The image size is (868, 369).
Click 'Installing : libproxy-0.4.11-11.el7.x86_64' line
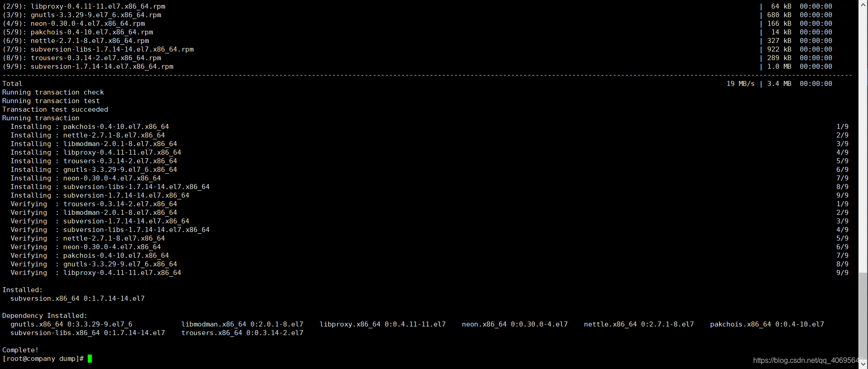[x=96, y=152]
